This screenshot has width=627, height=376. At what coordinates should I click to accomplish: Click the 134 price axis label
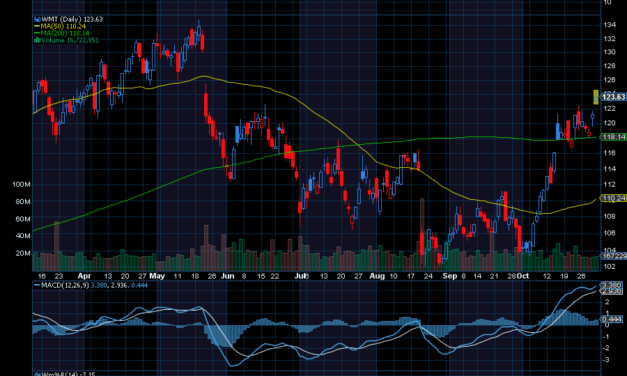(609, 25)
